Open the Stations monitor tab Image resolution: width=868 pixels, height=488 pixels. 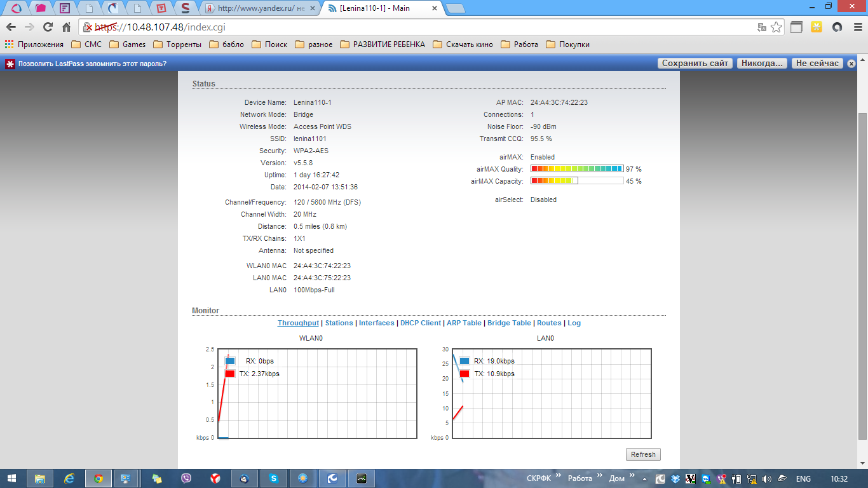point(339,323)
